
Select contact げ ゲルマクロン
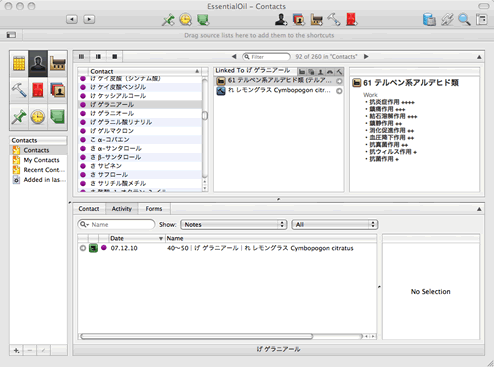coord(140,131)
